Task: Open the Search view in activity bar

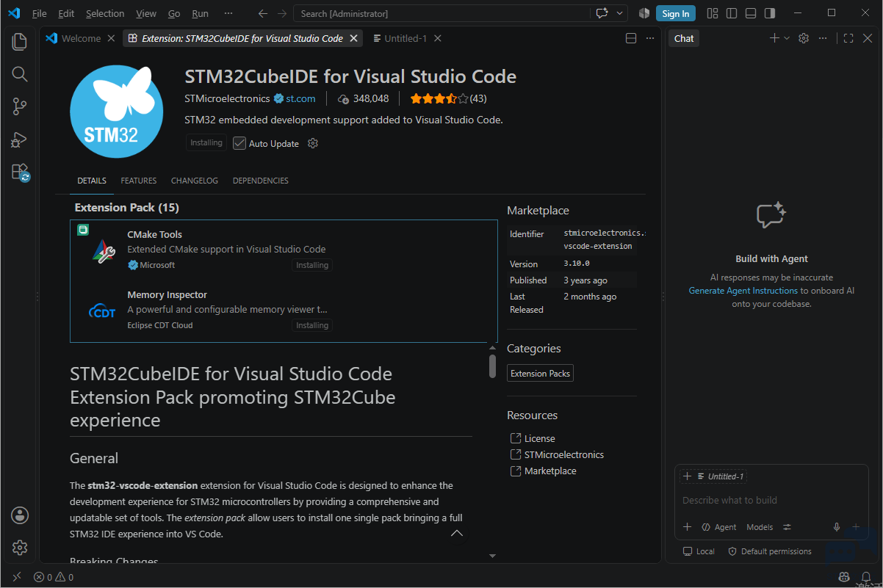Action: [x=20, y=74]
